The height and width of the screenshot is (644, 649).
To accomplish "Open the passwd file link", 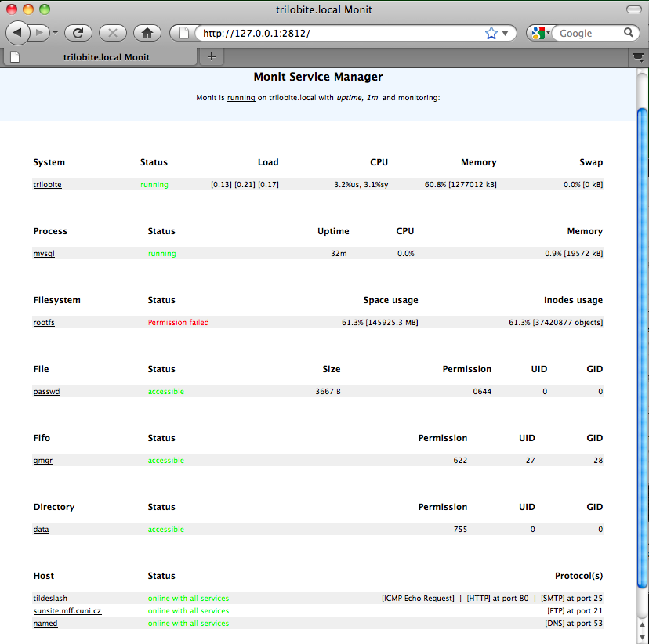I will pos(47,391).
